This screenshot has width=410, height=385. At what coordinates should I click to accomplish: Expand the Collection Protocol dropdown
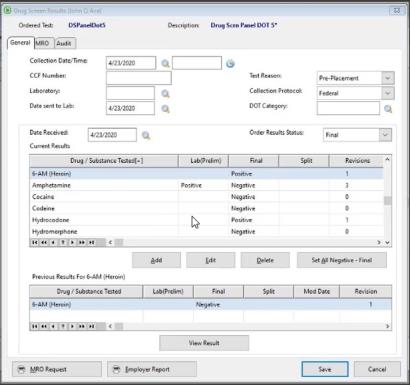click(387, 93)
